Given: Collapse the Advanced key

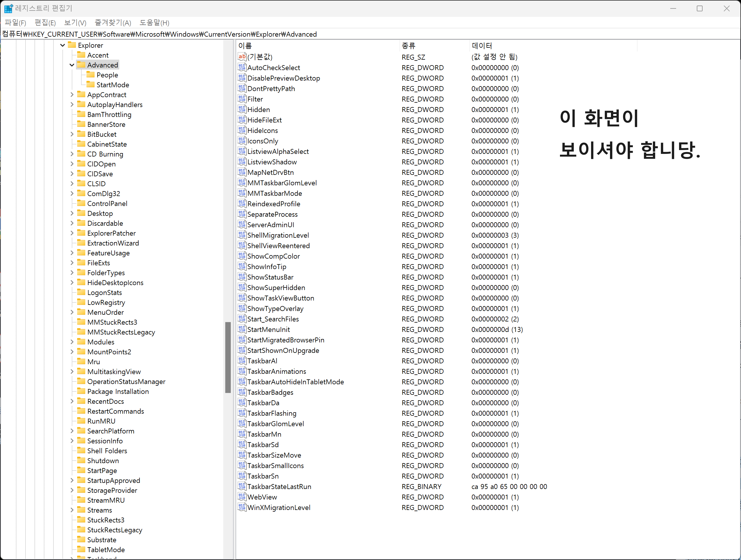Looking at the screenshot, I should click(x=72, y=65).
